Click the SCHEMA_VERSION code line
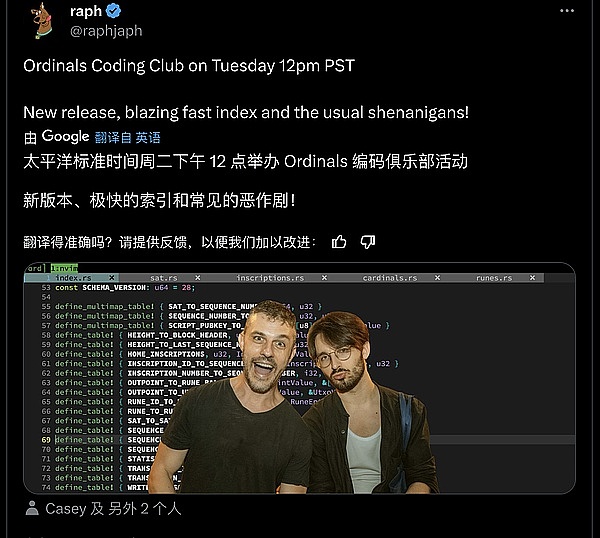 point(125,287)
